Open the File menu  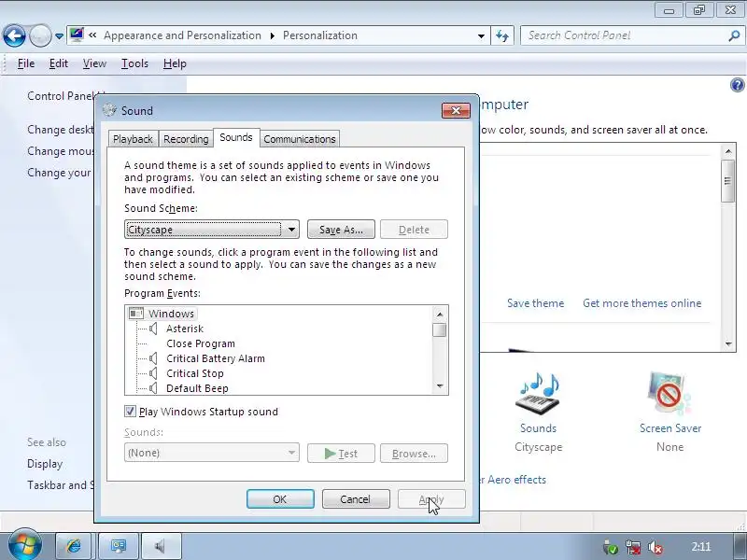coord(26,63)
